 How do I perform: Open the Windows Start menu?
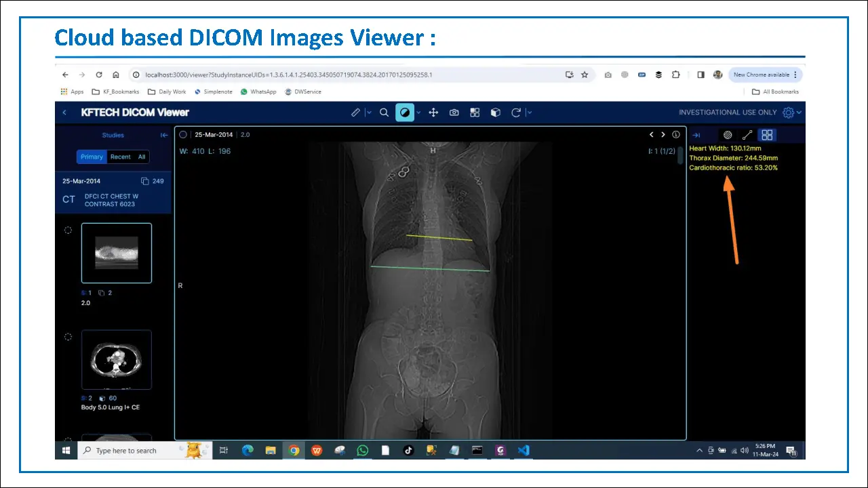tap(66, 450)
